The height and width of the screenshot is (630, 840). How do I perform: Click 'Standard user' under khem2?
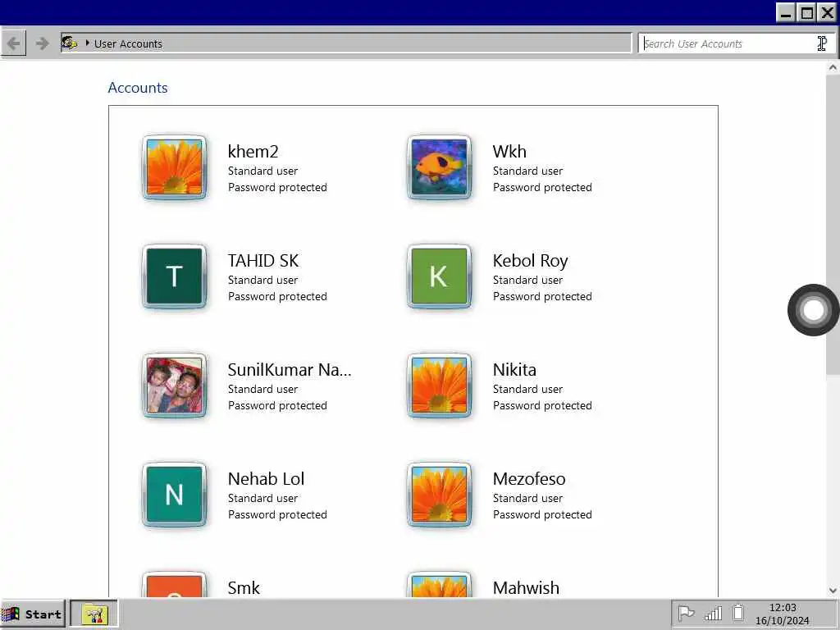click(262, 171)
